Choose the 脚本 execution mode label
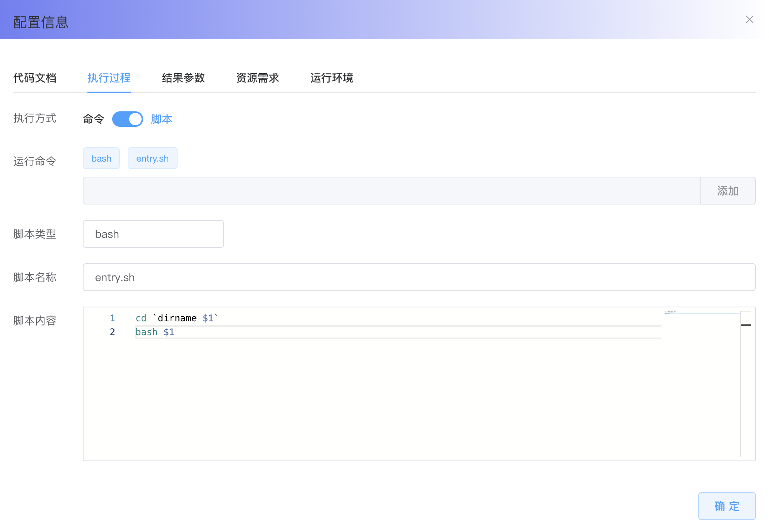Viewport: 769px width, 532px height. [162, 119]
